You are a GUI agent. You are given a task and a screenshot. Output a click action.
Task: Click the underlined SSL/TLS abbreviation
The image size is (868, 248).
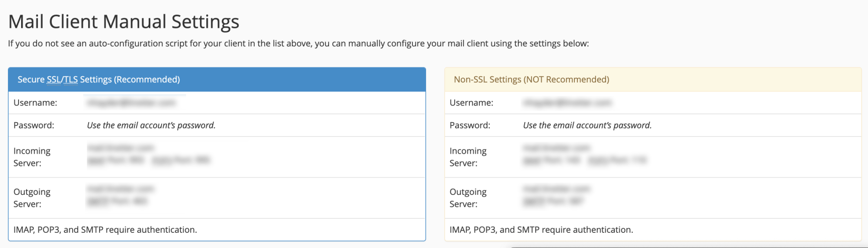click(x=62, y=80)
